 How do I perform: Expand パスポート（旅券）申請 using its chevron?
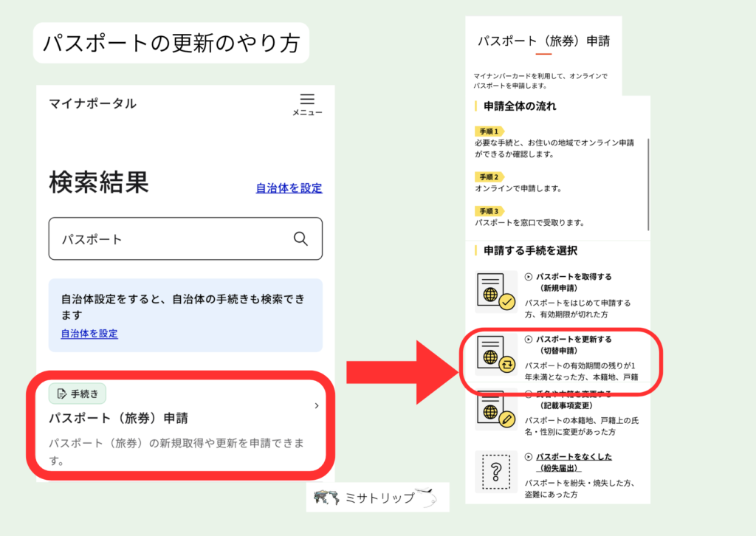tap(317, 405)
